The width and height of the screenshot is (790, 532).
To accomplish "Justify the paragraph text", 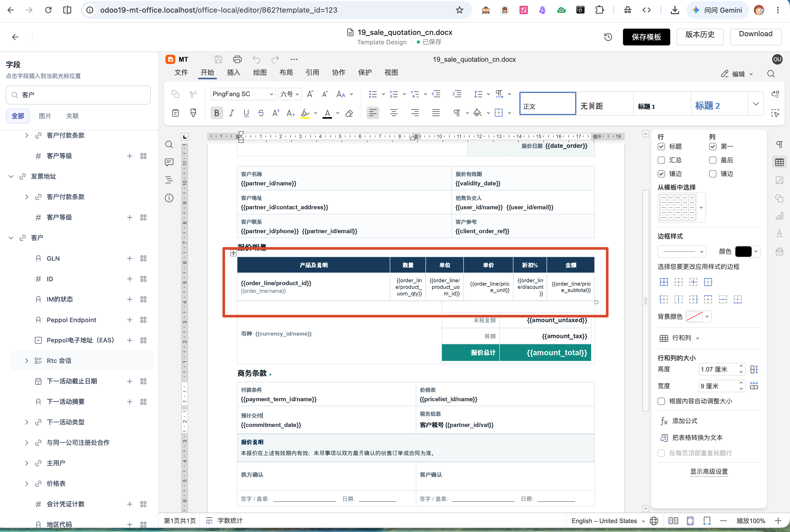I will click(436, 113).
